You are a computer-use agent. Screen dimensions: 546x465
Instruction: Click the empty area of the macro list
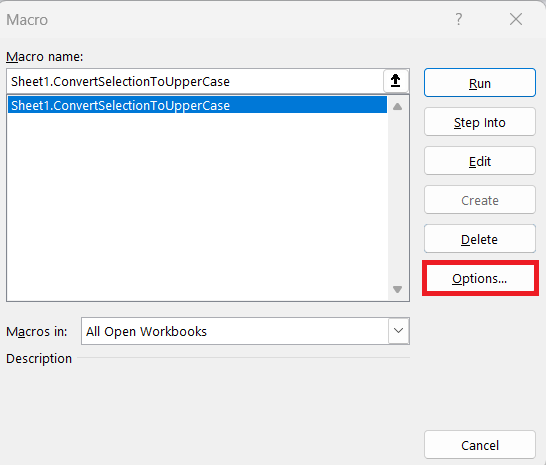pos(197,207)
